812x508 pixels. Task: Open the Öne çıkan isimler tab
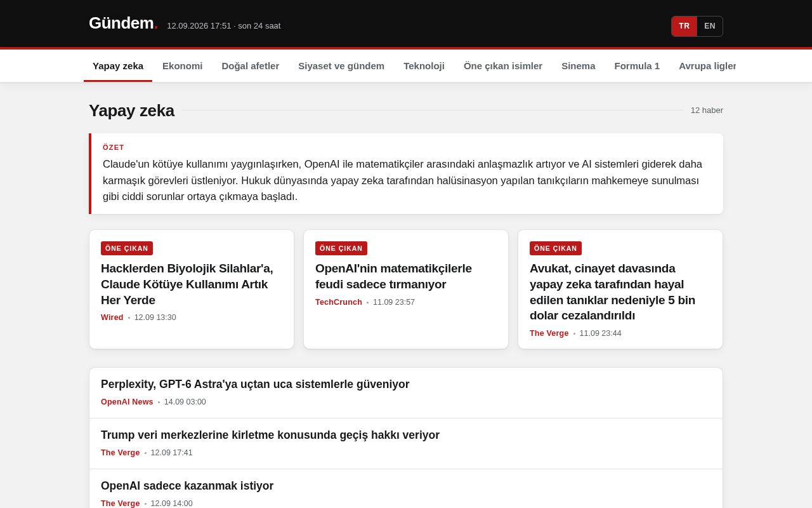[503, 65]
